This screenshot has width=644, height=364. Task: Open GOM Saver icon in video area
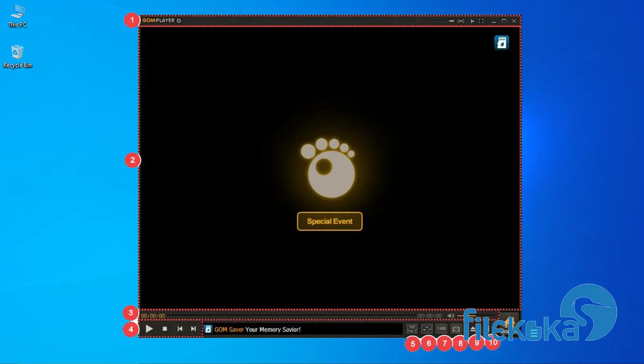pyautogui.click(x=501, y=42)
